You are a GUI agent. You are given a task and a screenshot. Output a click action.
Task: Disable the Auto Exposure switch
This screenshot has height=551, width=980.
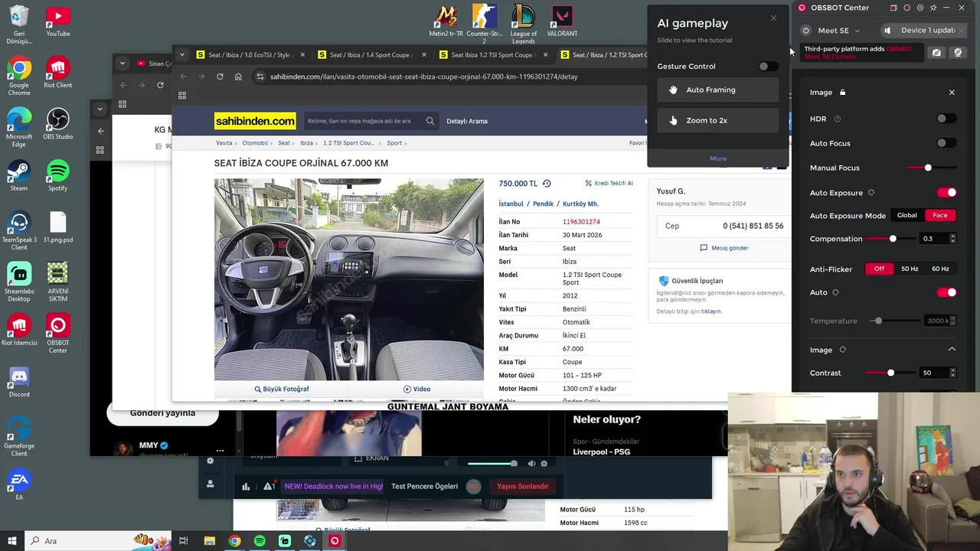[947, 193]
